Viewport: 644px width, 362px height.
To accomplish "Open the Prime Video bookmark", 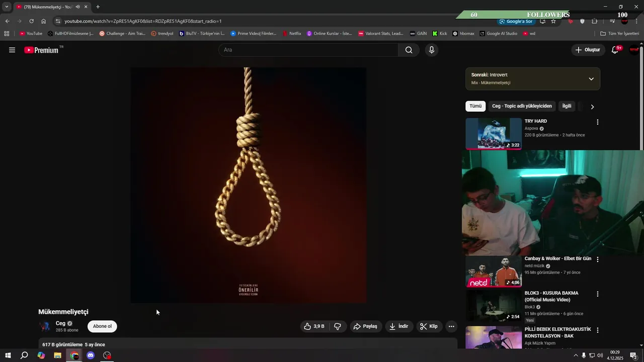I will [254, 34].
